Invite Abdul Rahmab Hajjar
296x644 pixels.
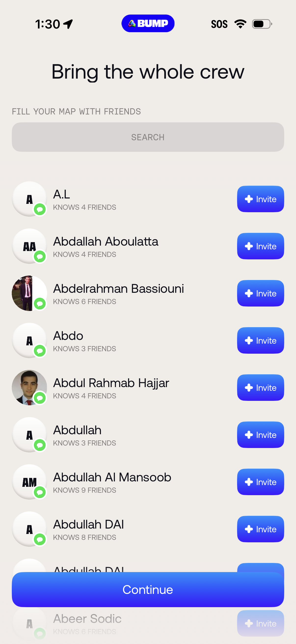tap(260, 388)
